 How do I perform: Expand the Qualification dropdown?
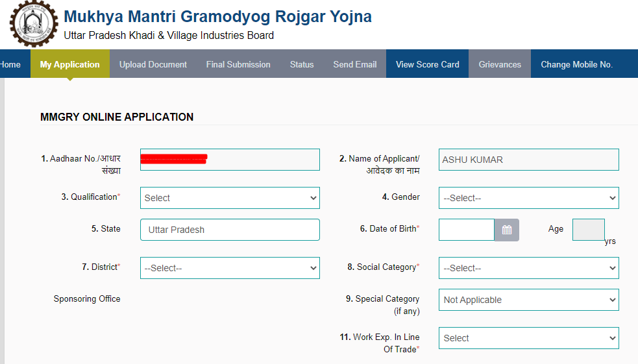tap(230, 198)
